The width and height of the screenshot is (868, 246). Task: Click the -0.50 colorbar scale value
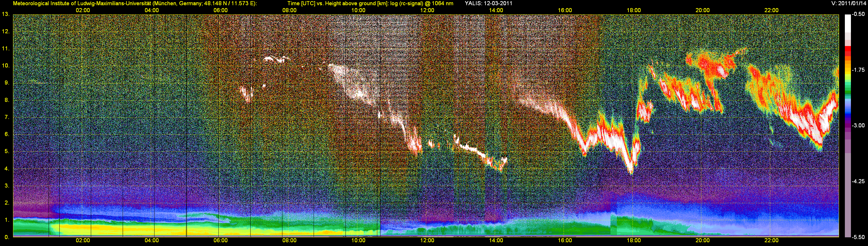coord(858,14)
